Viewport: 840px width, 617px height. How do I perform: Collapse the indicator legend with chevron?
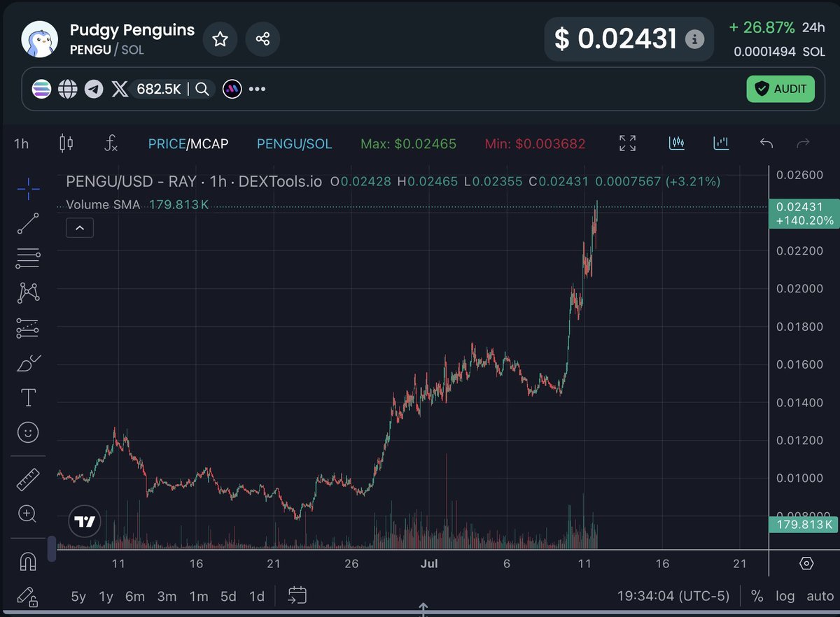pos(80,227)
